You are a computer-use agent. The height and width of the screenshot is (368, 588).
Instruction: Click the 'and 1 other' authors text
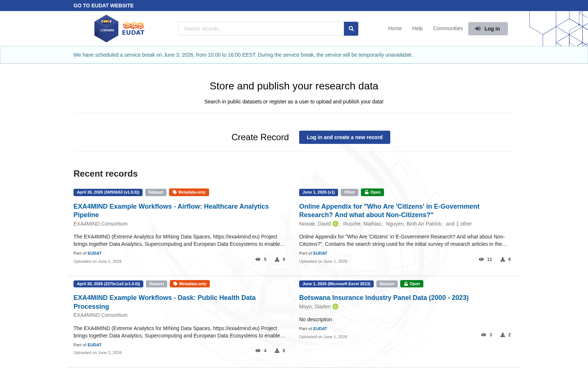[459, 224]
